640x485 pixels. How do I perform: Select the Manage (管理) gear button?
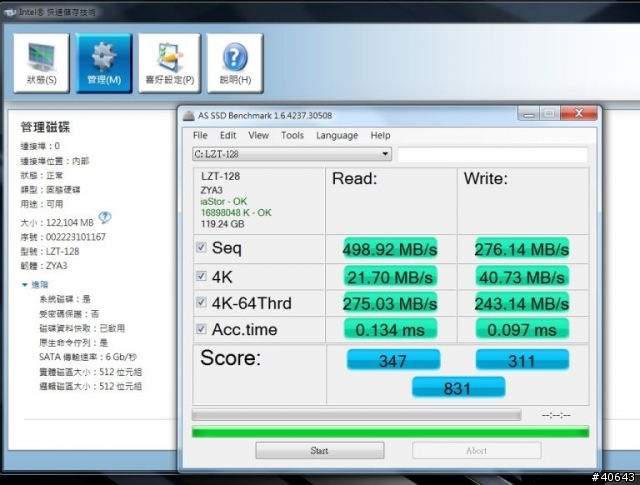click(104, 63)
